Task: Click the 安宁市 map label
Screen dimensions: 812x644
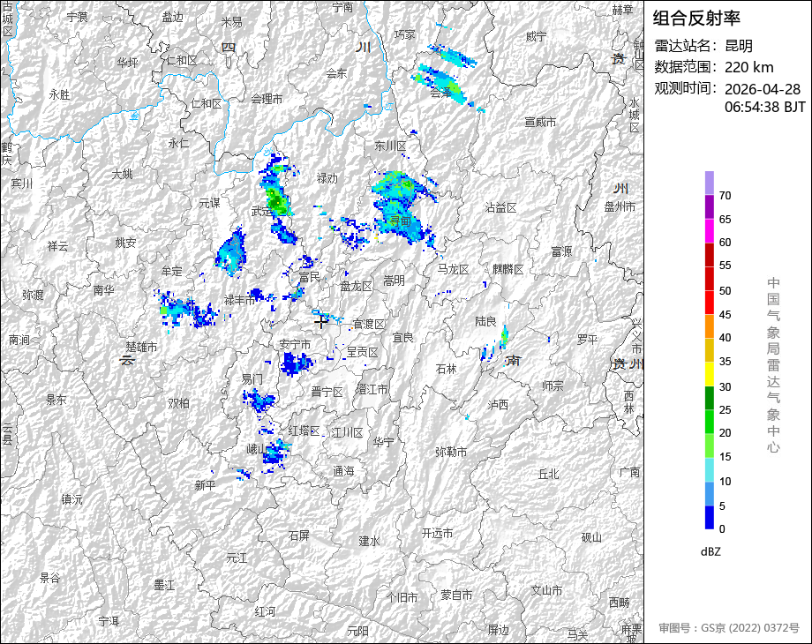Action: [x=295, y=344]
